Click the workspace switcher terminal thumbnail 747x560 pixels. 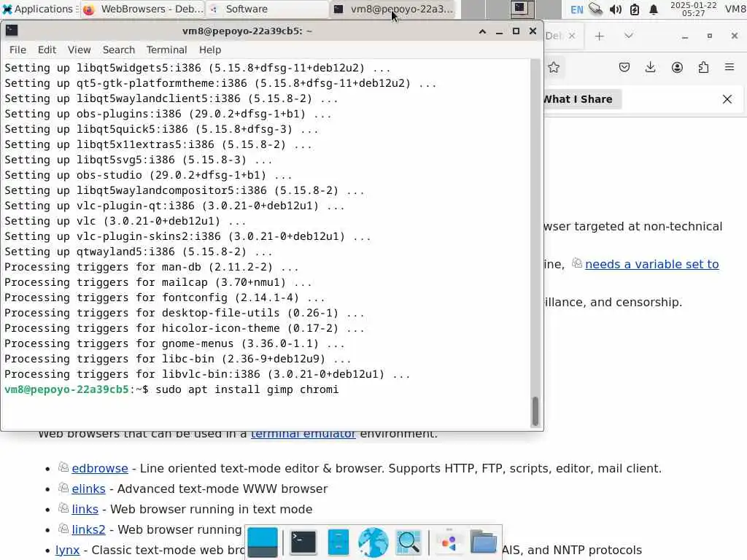[x=522, y=9]
